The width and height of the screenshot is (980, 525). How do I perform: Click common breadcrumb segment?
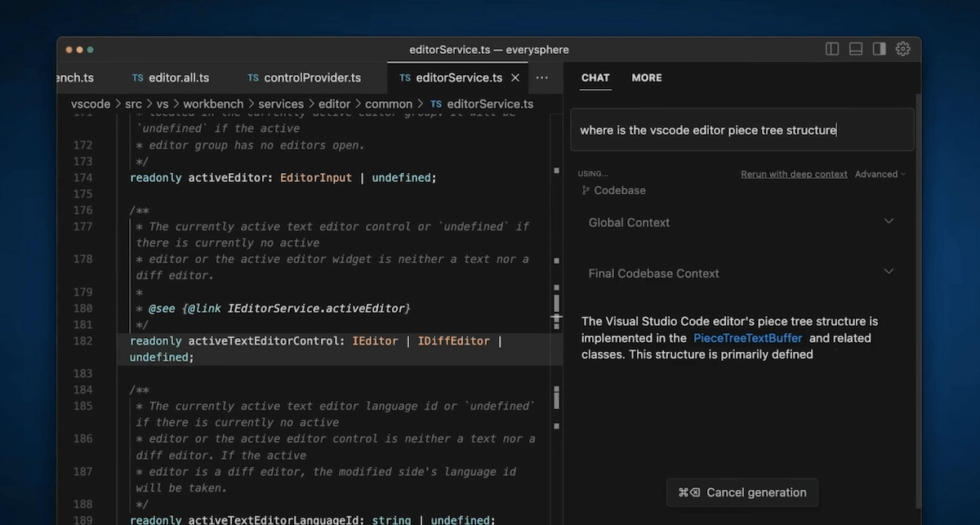coord(389,104)
